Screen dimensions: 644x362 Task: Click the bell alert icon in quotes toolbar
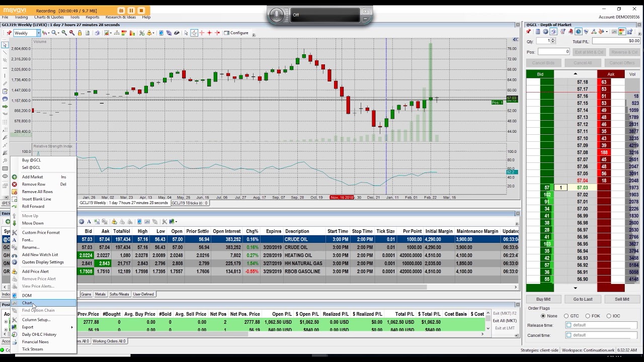point(115,222)
